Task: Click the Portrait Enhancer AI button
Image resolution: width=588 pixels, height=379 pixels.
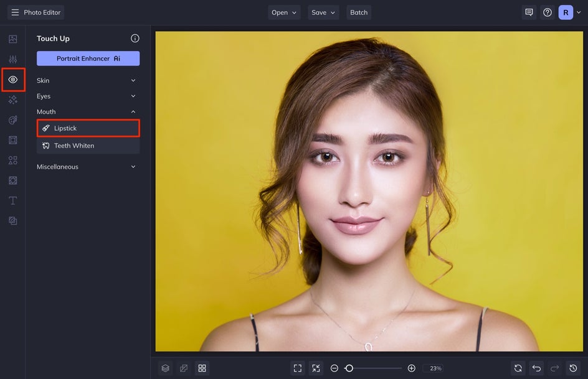Action: pos(88,58)
